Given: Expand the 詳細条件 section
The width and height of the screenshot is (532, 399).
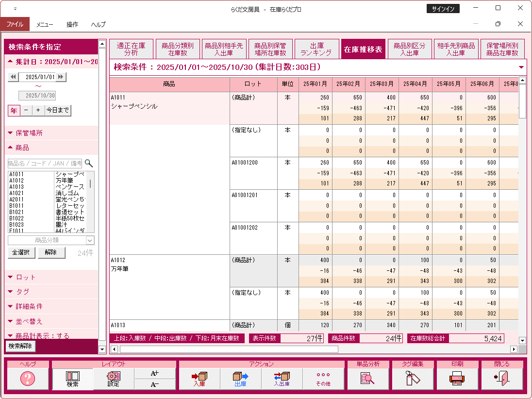Looking at the screenshot, I should pyautogui.click(x=29, y=307).
